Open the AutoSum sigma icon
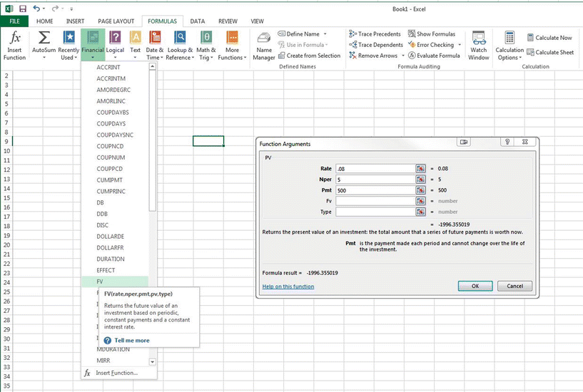 pyautogui.click(x=44, y=38)
